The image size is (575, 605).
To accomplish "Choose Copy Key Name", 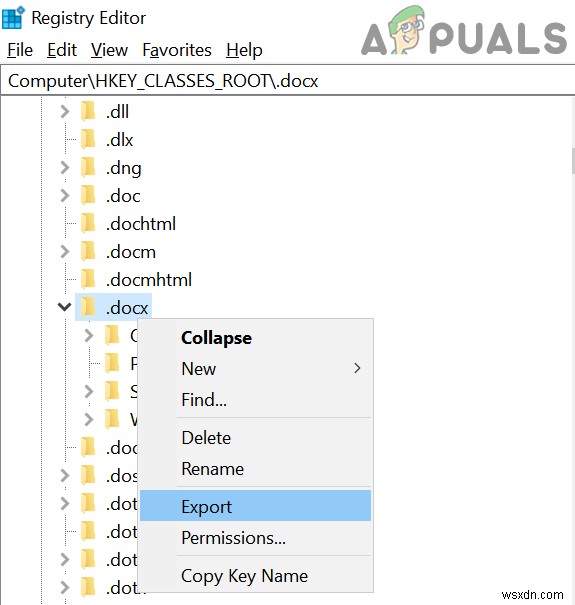I will point(255,576).
